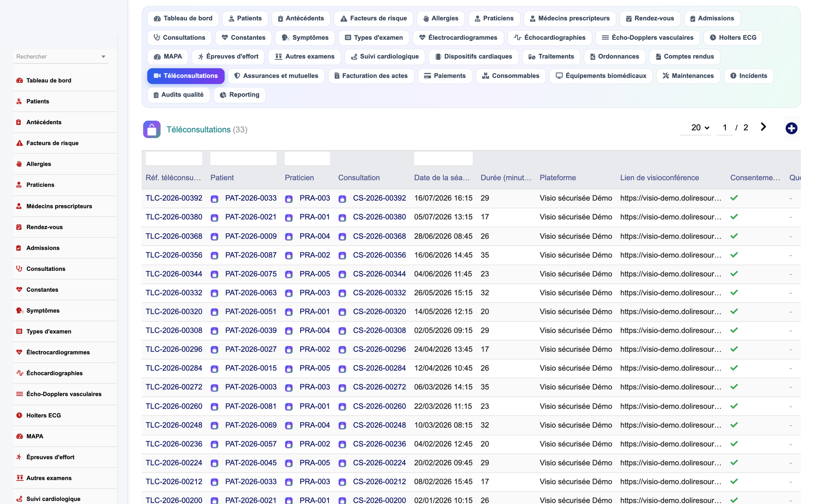The width and height of the screenshot is (815, 504).
Task: Sort by Lien de visioconférence column header
Action: point(660,177)
